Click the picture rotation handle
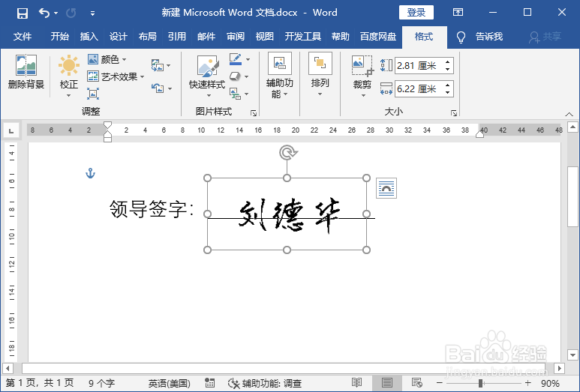580x392 pixels. tap(287, 152)
